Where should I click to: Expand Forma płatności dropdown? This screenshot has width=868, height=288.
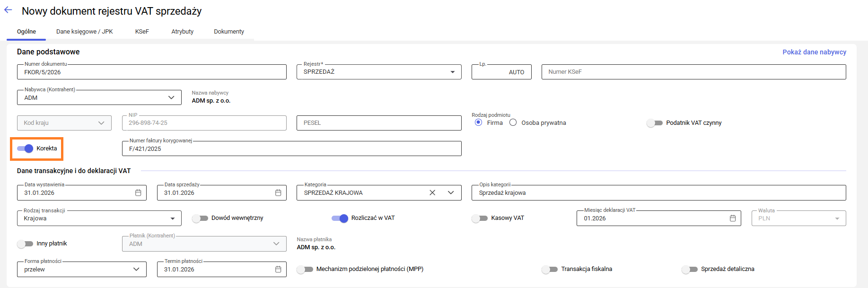pyautogui.click(x=136, y=270)
